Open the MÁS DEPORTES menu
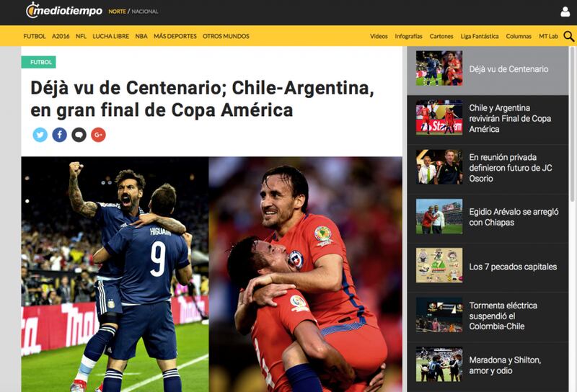 click(x=175, y=36)
